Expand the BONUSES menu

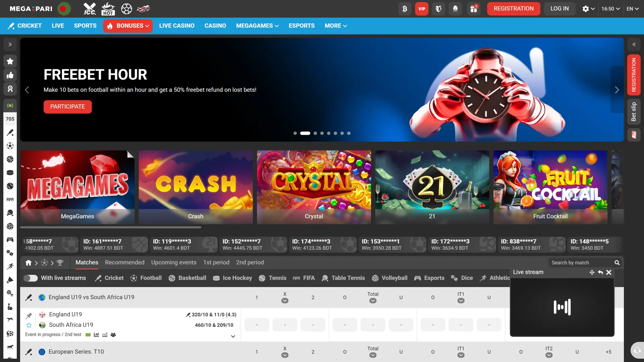[x=128, y=26]
